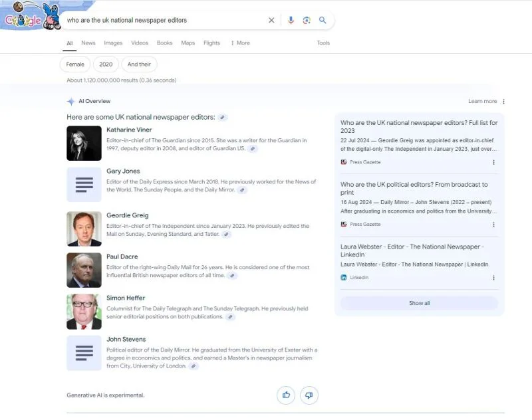Open source link icon after Simon Heffer description
Screen dimensions: 532x420
pyautogui.click(x=230, y=316)
